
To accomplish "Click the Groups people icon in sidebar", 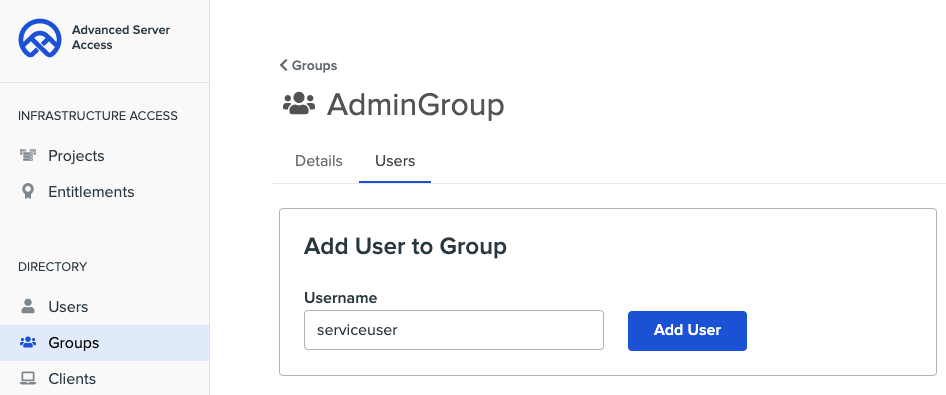I will (x=28, y=343).
